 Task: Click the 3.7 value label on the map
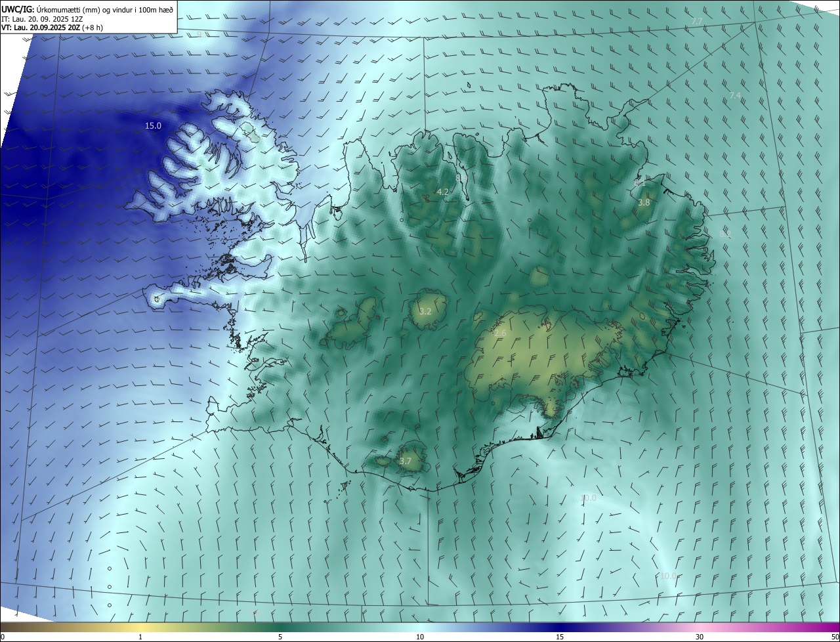406,461
